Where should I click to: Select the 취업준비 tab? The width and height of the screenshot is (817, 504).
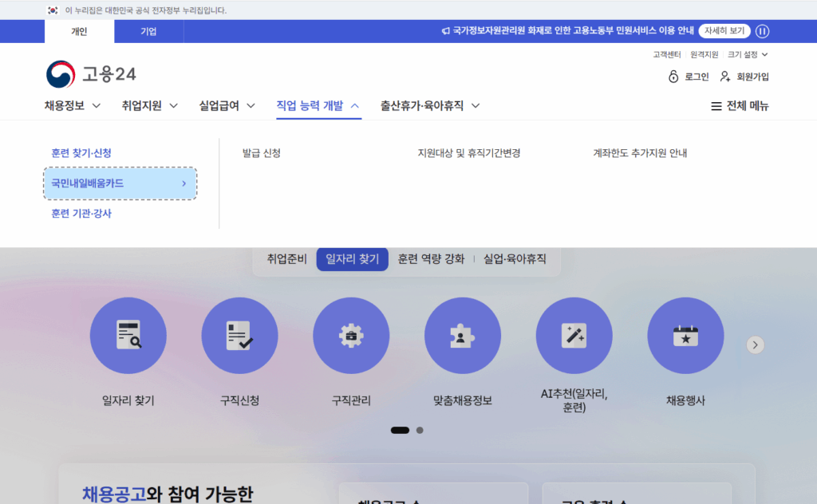[284, 258]
